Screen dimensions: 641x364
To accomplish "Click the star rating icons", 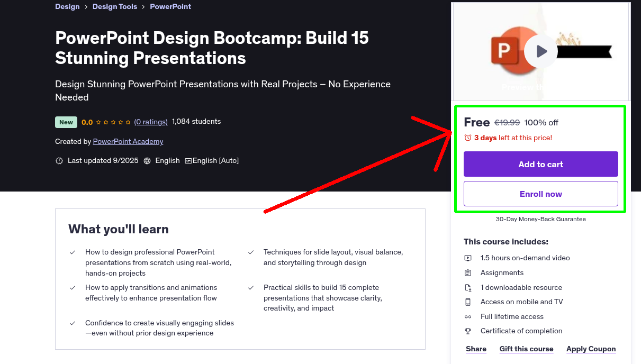I will [113, 122].
